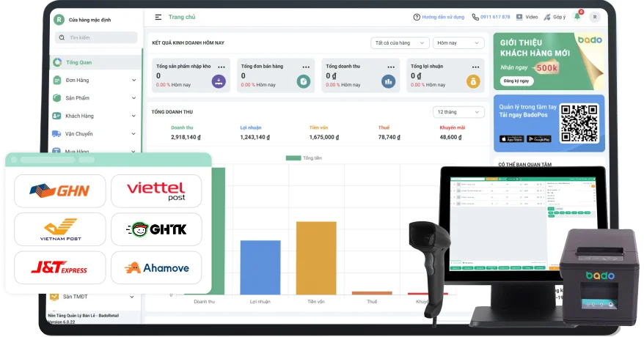Open Vận Chuyển menu item
This screenshot has height=337, width=644.
tap(79, 133)
